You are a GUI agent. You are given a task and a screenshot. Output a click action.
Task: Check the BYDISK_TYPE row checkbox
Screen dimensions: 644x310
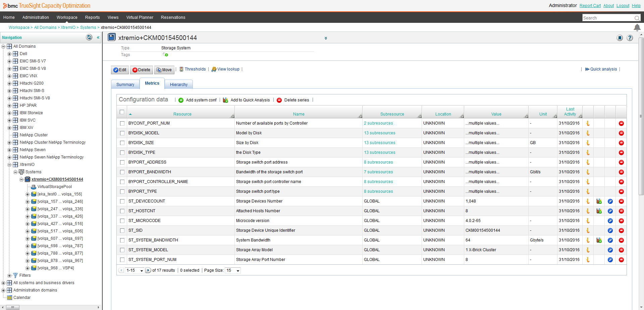coord(122,153)
